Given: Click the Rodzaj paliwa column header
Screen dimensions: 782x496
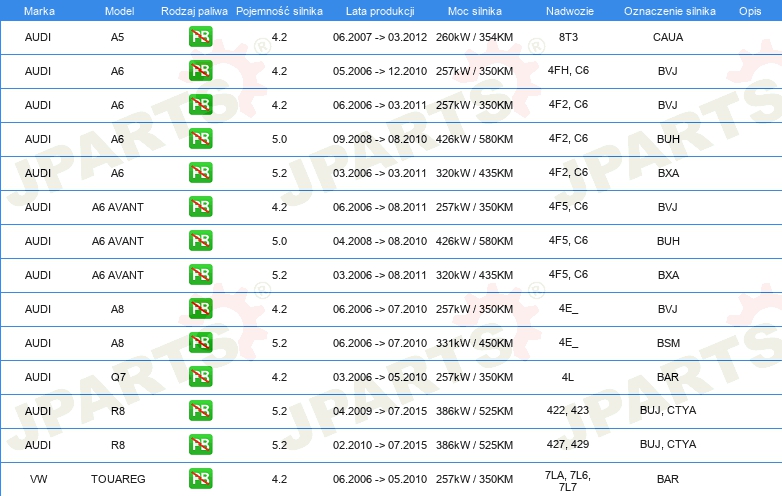Looking at the screenshot, I should [194, 10].
